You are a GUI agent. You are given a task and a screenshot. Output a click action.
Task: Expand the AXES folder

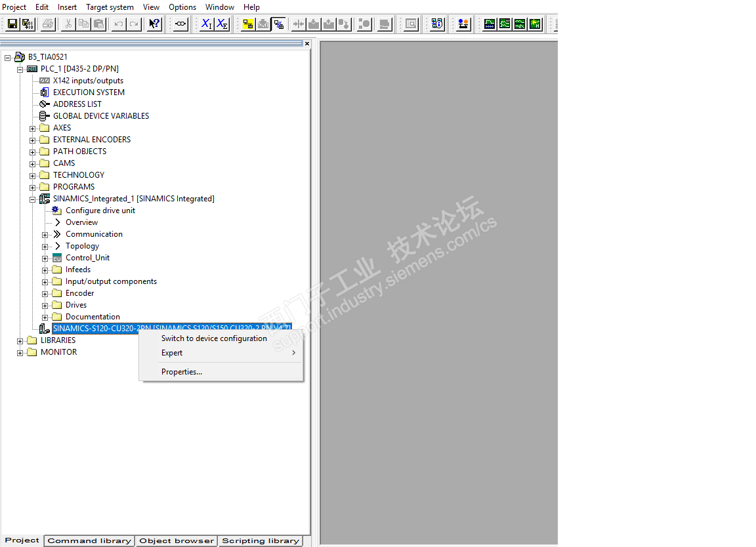click(32, 129)
